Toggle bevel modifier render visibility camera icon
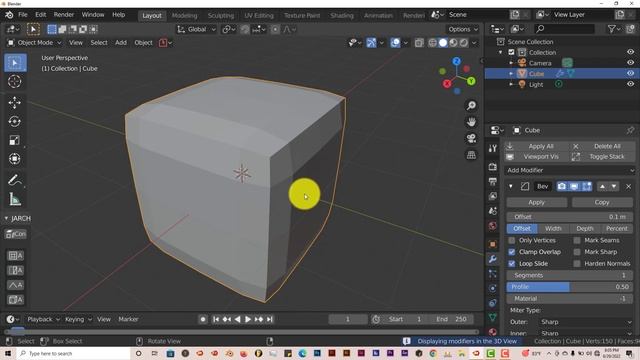This screenshot has width=640, height=360. click(x=562, y=187)
